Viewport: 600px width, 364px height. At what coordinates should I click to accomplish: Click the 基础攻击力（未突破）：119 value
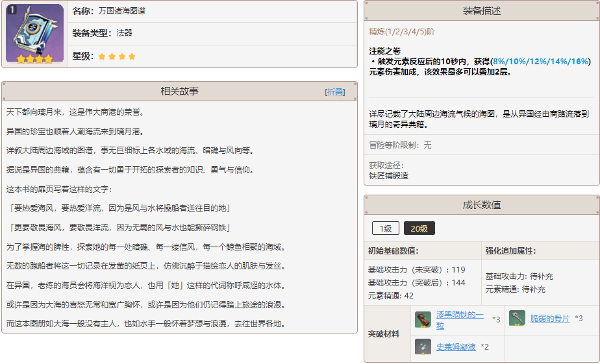(x=416, y=269)
